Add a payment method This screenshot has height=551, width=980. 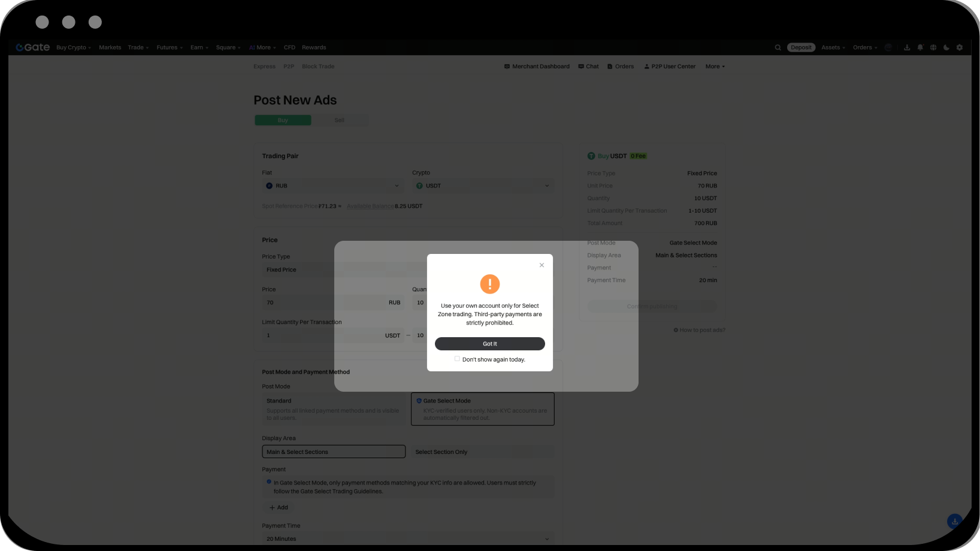pyautogui.click(x=279, y=507)
